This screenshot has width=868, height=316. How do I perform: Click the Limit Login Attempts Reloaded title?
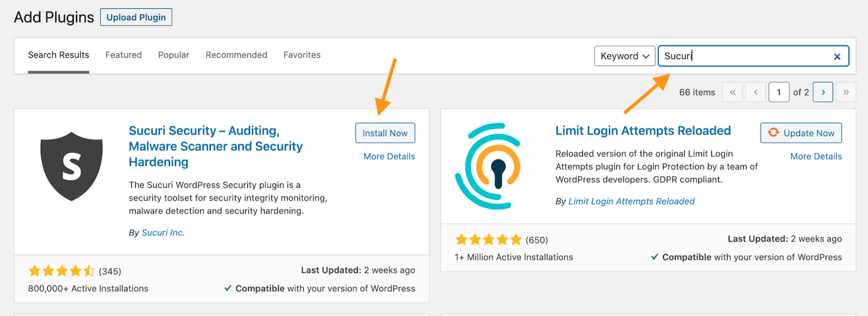[x=643, y=131]
